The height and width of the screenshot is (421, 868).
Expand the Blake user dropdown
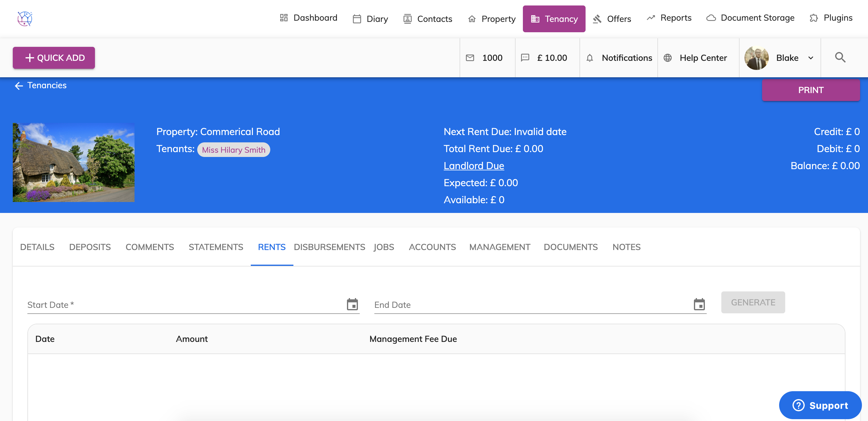(810, 58)
